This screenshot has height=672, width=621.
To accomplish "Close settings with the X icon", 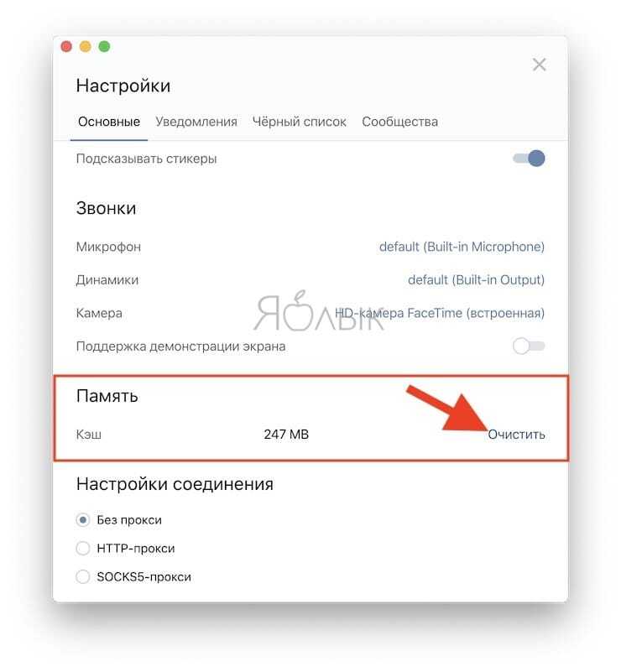I will click(539, 65).
